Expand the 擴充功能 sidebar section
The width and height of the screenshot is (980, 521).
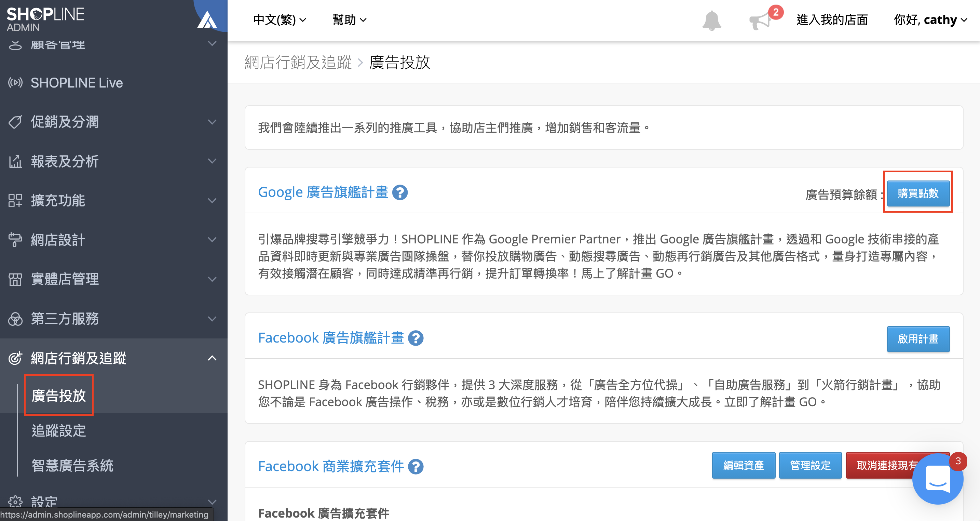(x=114, y=201)
